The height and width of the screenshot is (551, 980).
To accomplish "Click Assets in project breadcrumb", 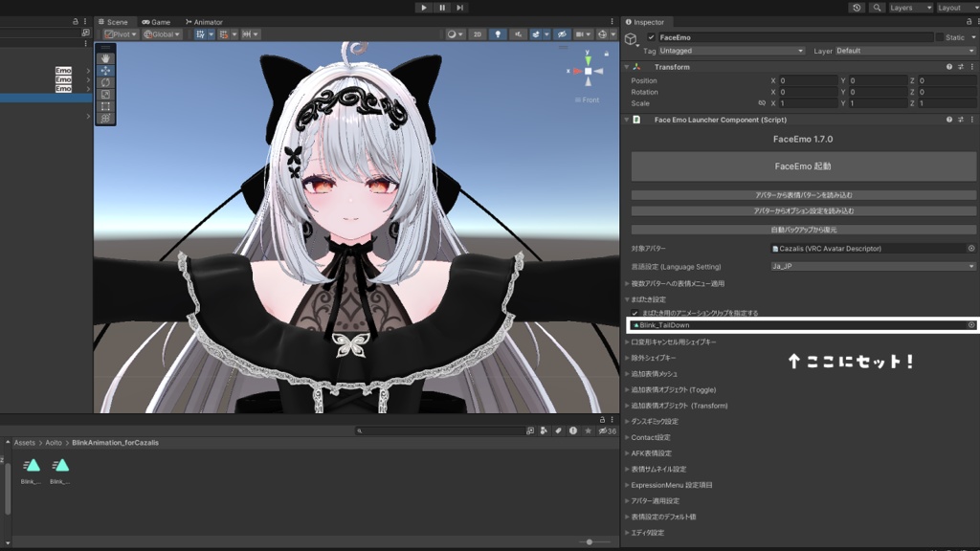I will click(24, 442).
